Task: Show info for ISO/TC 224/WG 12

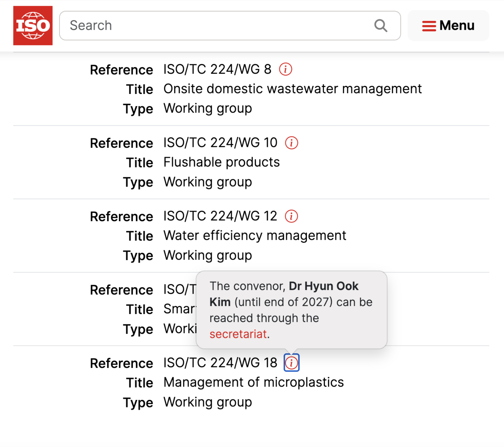Action: click(x=291, y=216)
